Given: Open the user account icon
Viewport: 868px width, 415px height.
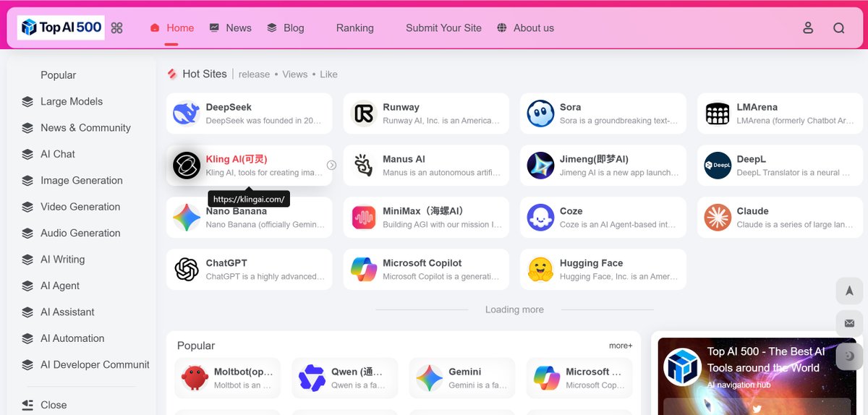Looking at the screenshot, I should click(808, 28).
